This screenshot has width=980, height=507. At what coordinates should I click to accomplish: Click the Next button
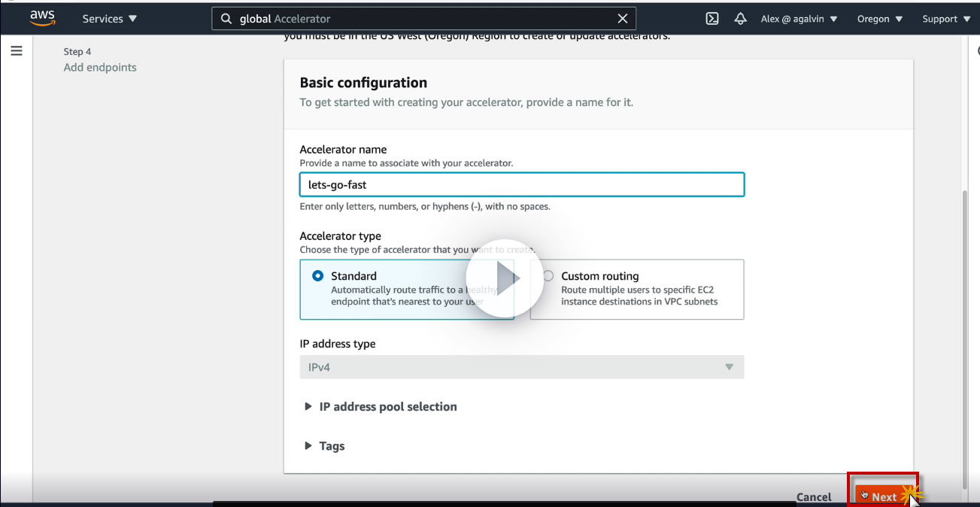point(884,496)
